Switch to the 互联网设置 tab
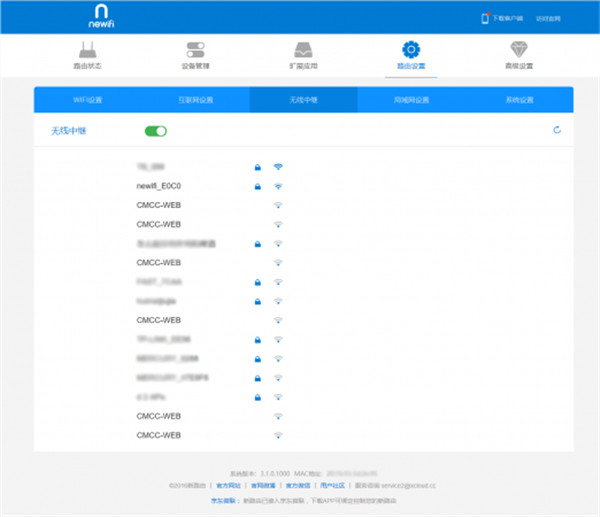Image resolution: width=600 pixels, height=517 pixels. 196,100
